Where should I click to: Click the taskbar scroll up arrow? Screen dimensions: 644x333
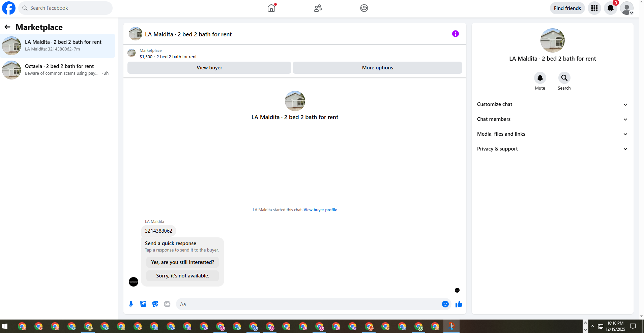click(585, 323)
